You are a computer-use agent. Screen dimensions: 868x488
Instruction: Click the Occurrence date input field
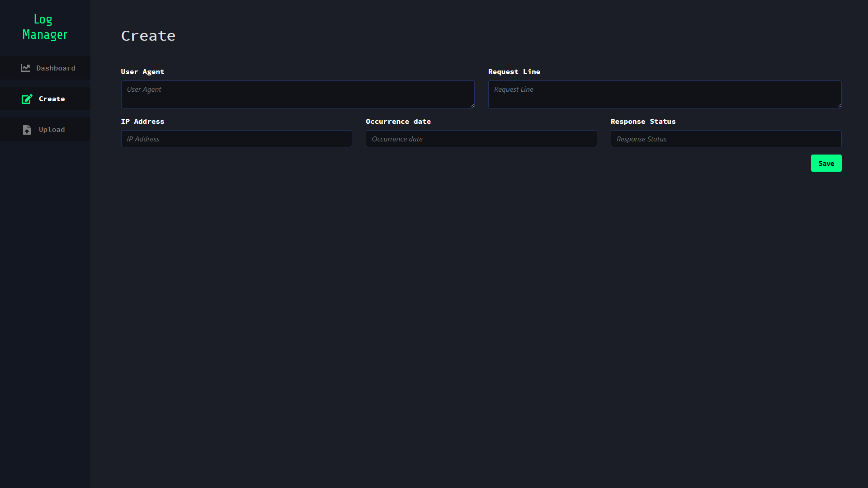(481, 139)
